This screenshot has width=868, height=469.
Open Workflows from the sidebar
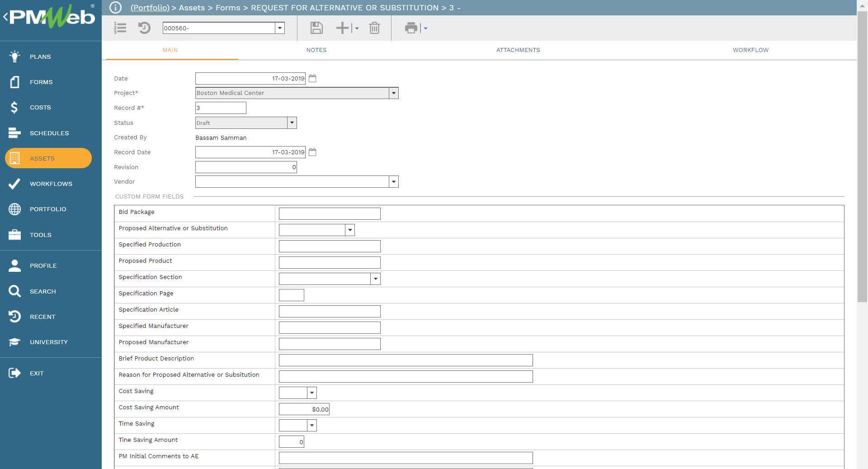51,184
